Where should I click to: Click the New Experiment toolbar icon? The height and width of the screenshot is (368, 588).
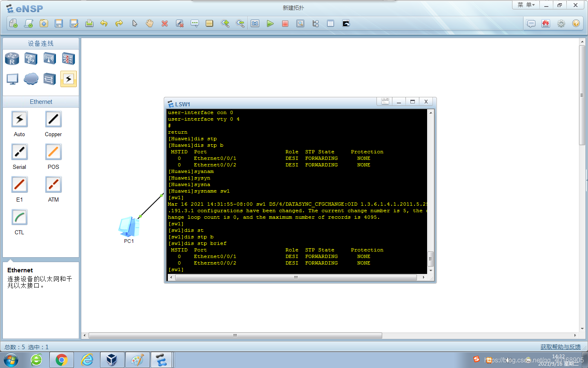point(29,23)
